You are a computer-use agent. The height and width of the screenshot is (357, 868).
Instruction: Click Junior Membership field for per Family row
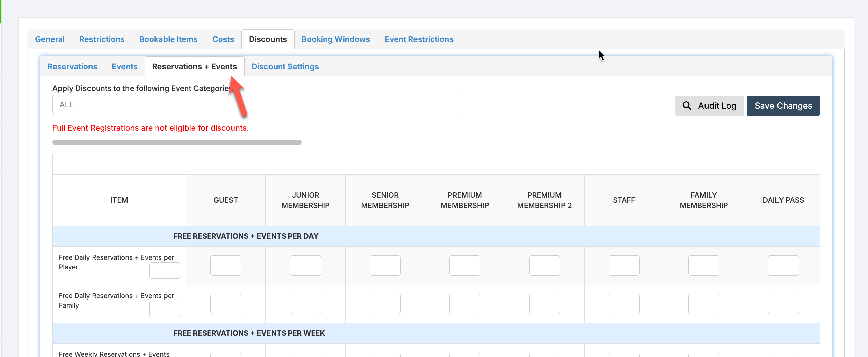305,304
